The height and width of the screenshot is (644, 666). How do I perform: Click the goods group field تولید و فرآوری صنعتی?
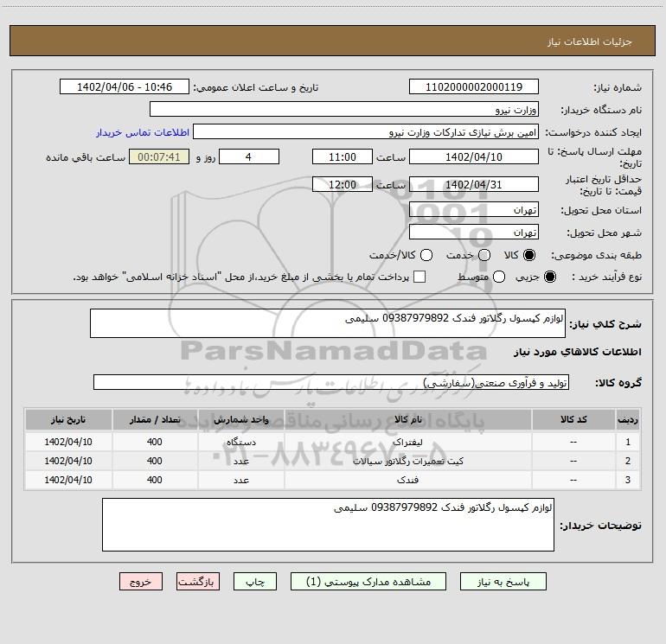[x=331, y=382]
